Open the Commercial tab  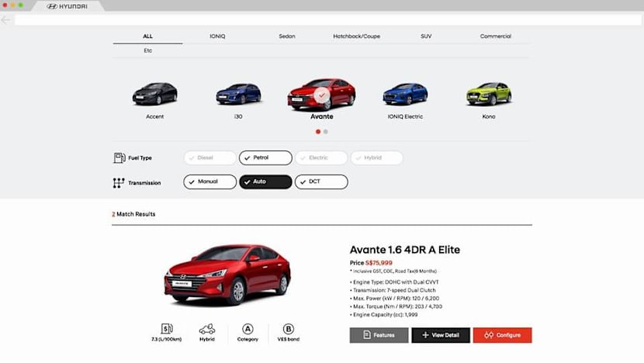(496, 36)
